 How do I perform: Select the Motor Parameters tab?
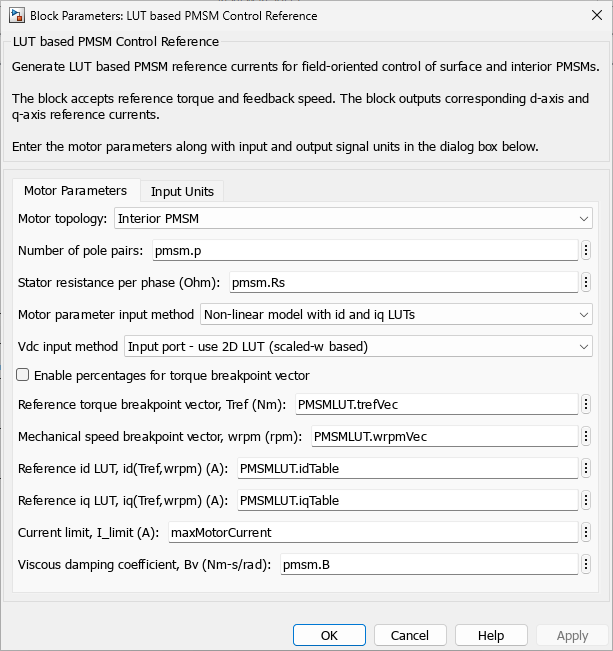tap(75, 190)
